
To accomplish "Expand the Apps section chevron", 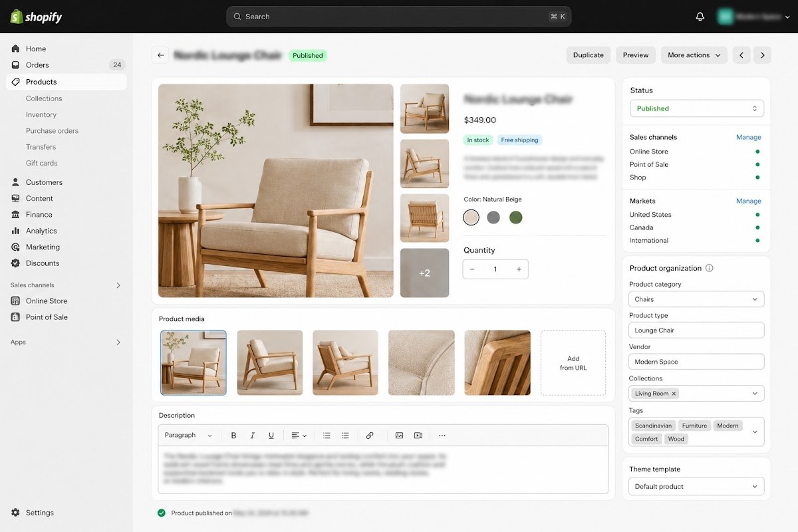I will pos(118,342).
